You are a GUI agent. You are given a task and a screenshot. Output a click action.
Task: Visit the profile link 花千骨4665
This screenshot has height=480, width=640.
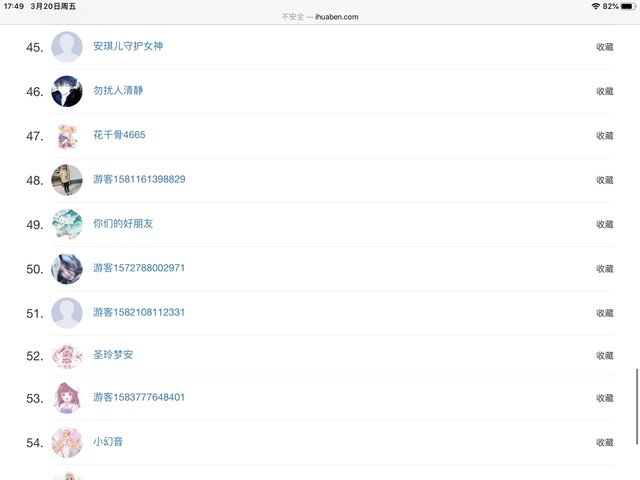[x=119, y=135]
